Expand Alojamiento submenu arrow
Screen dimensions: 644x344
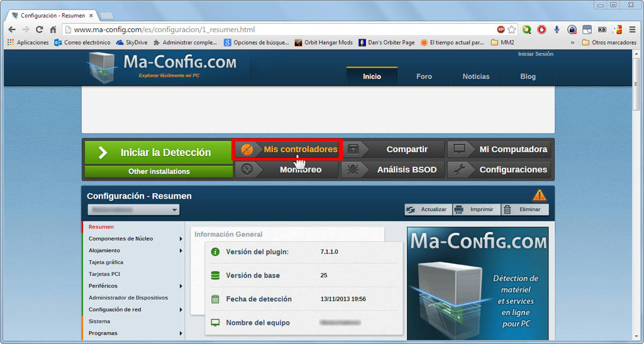[x=180, y=250]
